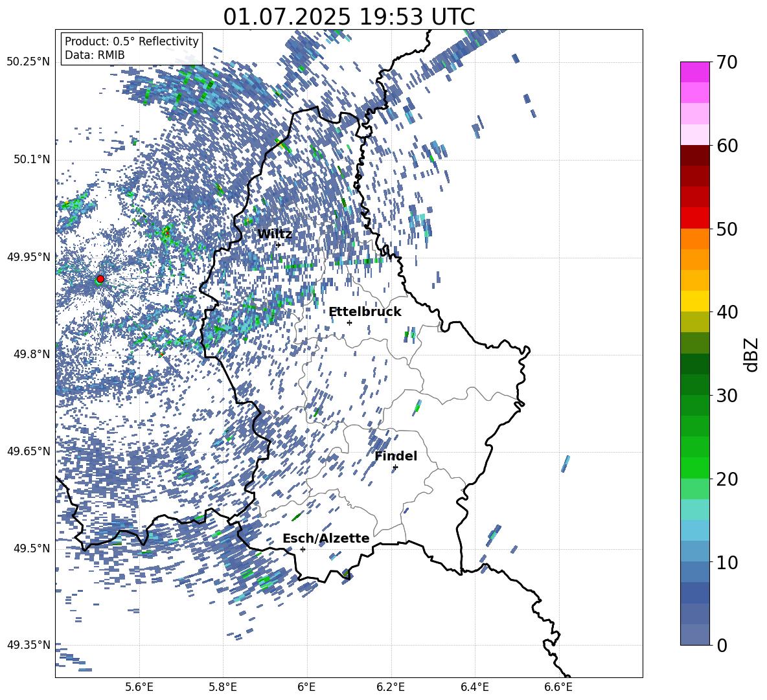Screen dimensions: 767x700
Task: Click the 49.8°N latitude label
Action: pos(32,354)
